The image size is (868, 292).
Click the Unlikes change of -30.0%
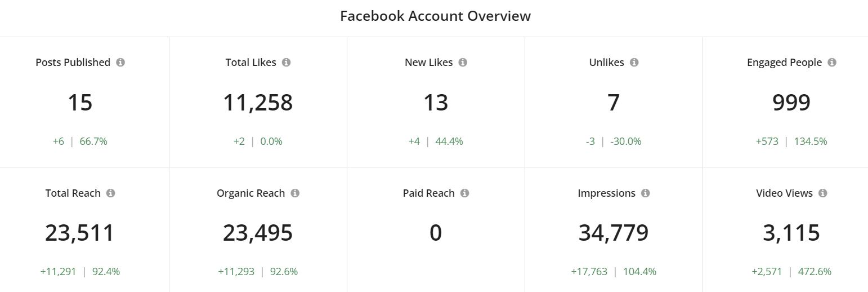point(626,141)
